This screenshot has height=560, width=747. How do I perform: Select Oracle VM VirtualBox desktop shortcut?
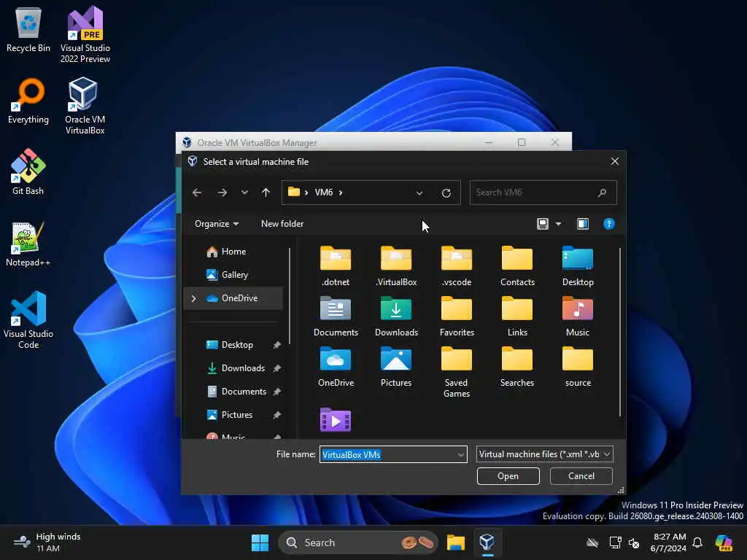(x=85, y=106)
